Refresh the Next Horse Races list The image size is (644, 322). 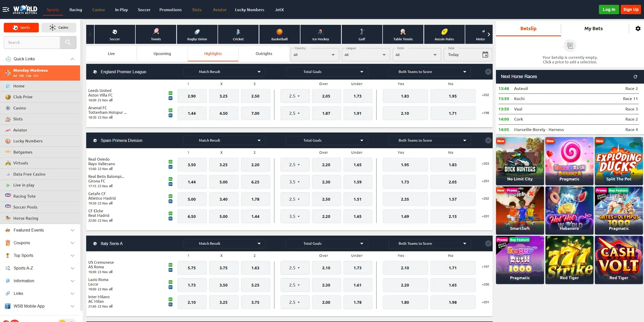[635, 77]
